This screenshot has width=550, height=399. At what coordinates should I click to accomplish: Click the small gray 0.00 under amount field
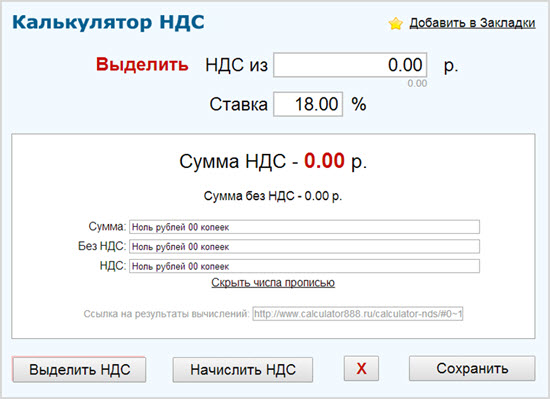[x=417, y=83]
